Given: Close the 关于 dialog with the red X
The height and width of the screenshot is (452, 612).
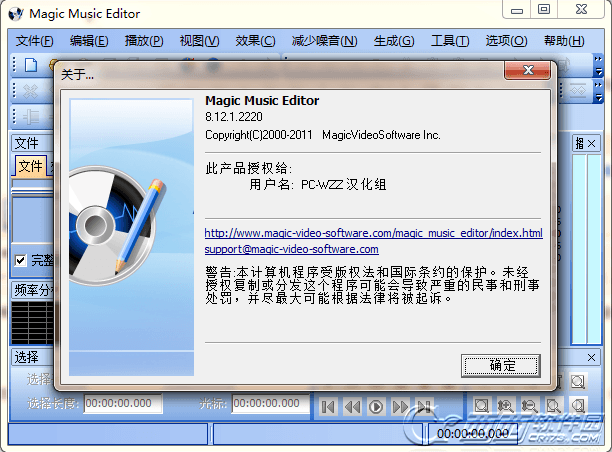Looking at the screenshot, I should click(x=528, y=70).
